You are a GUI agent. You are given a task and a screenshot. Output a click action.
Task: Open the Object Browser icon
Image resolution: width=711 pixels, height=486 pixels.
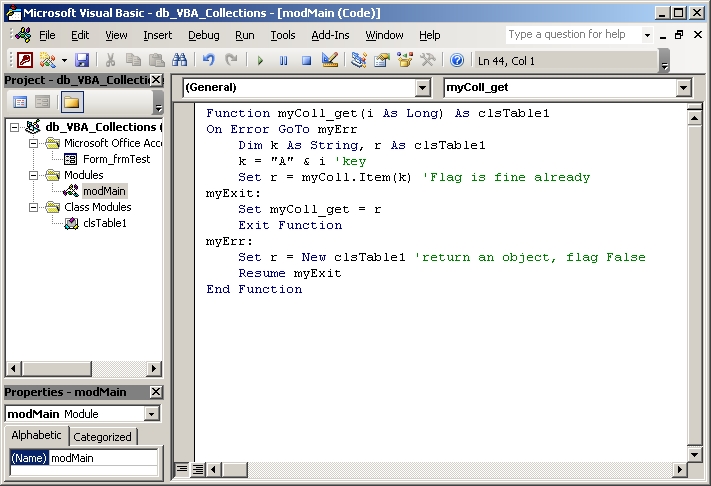(405, 61)
